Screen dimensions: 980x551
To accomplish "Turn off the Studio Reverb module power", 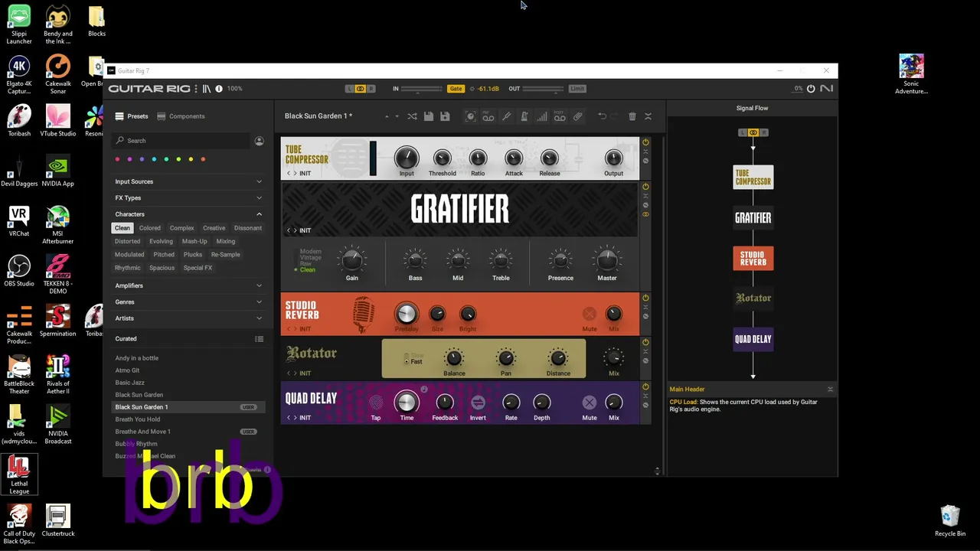I will click(x=645, y=298).
